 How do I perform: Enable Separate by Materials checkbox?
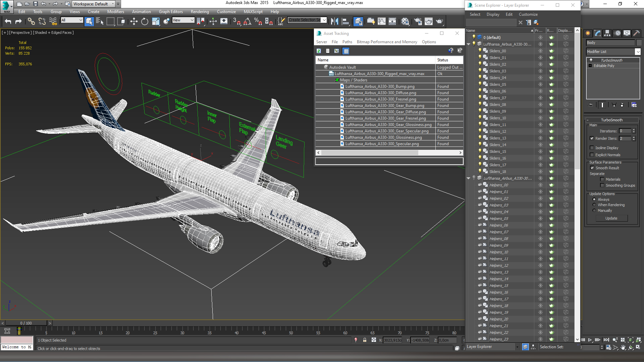(602, 179)
